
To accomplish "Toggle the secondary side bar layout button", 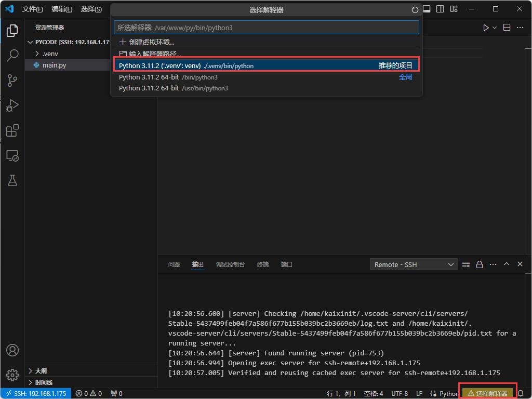I will [440, 9].
